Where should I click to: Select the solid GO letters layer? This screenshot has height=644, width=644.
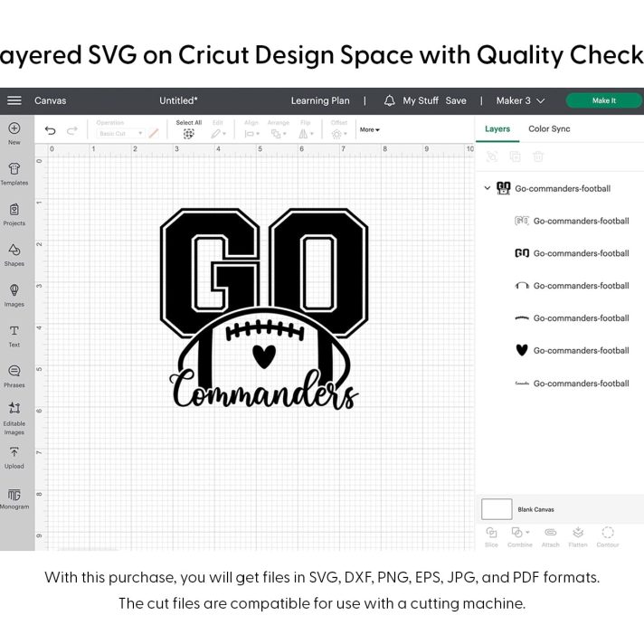pos(572,253)
